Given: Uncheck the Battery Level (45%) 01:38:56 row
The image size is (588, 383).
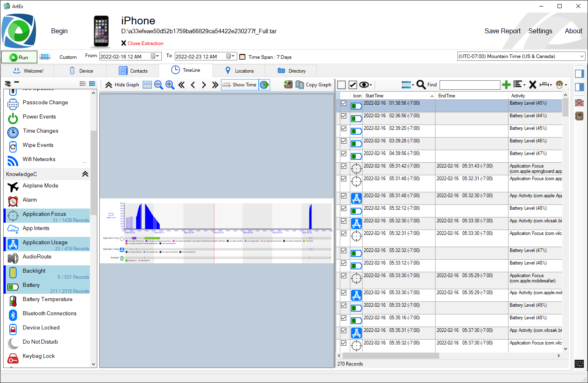Looking at the screenshot, I should 344,103.
